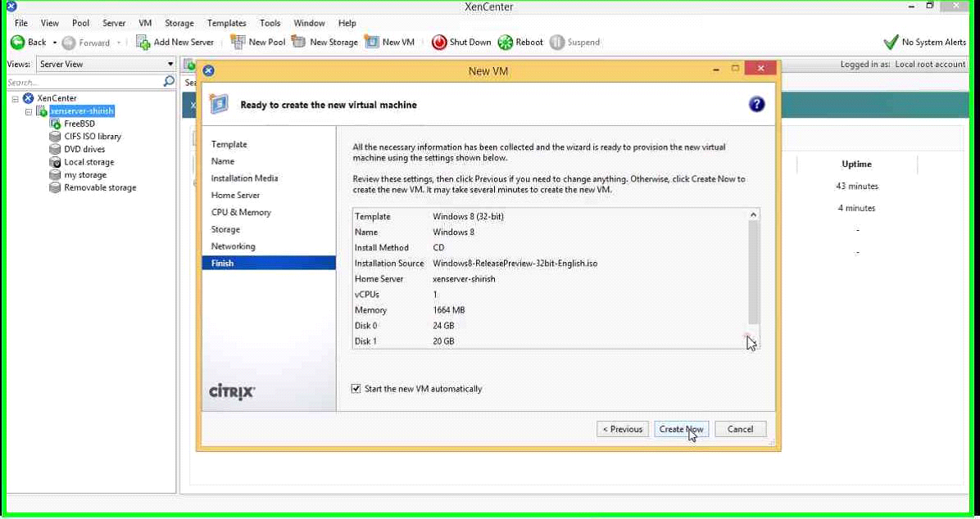980x519 pixels.
Task: Collapse the XenCenter tree node
Action: coord(15,99)
